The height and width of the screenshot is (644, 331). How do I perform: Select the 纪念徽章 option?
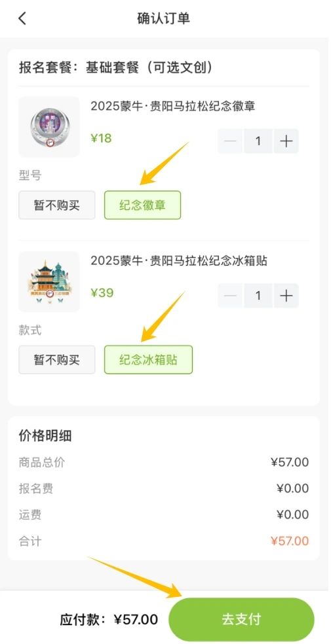[x=142, y=205]
